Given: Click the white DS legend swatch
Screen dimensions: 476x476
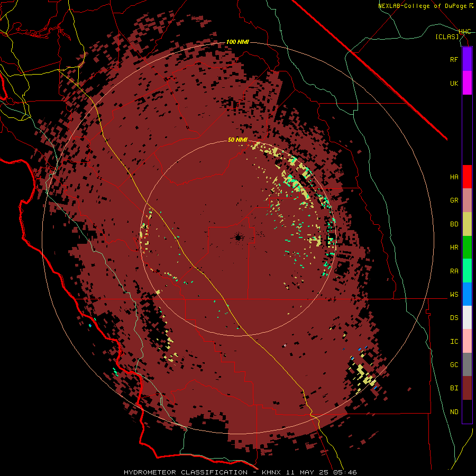Looking at the screenshot, I should click(x=467, y=317).
